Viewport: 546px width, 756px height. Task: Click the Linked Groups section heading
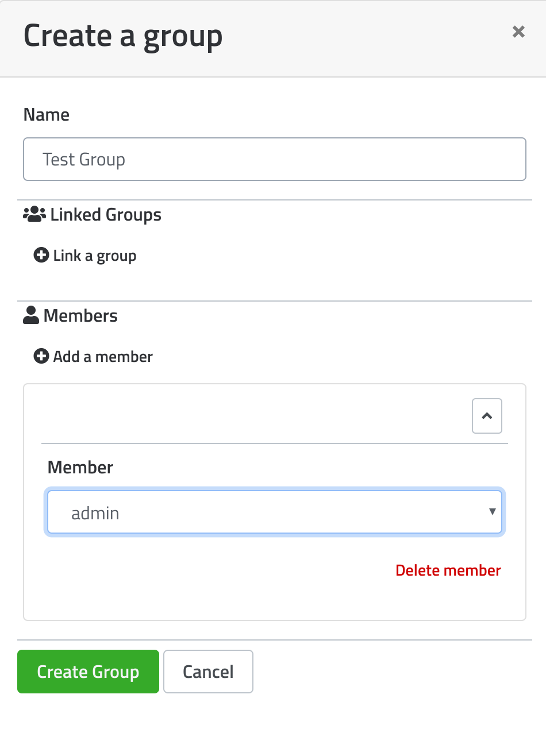[106, 215]
